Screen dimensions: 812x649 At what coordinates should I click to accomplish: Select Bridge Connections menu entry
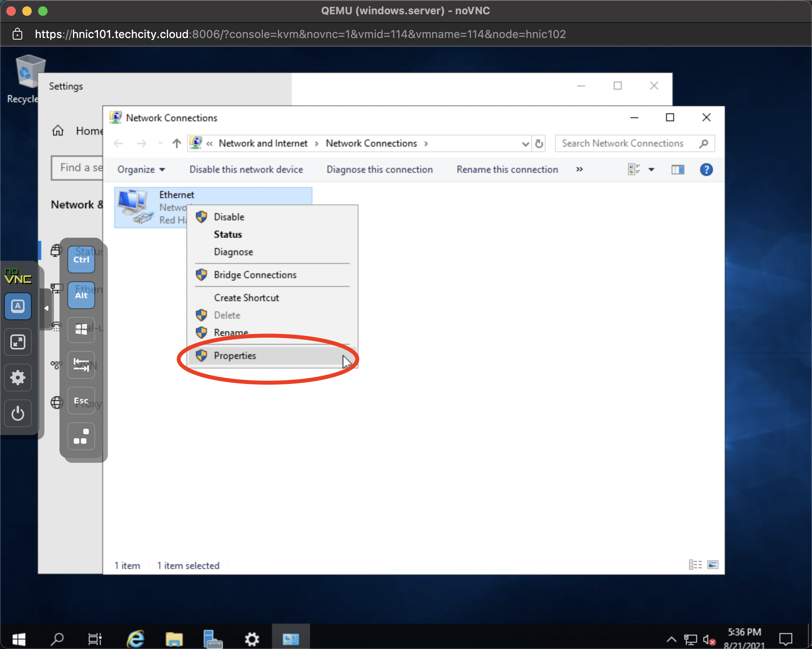click(x=273, y=275)
